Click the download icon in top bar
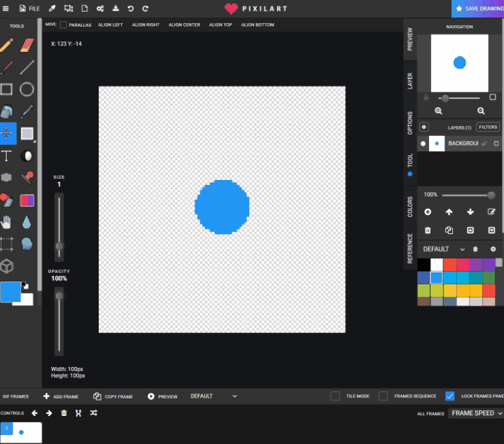This screenshot has height=444, width=504. (x=115, y=8)
